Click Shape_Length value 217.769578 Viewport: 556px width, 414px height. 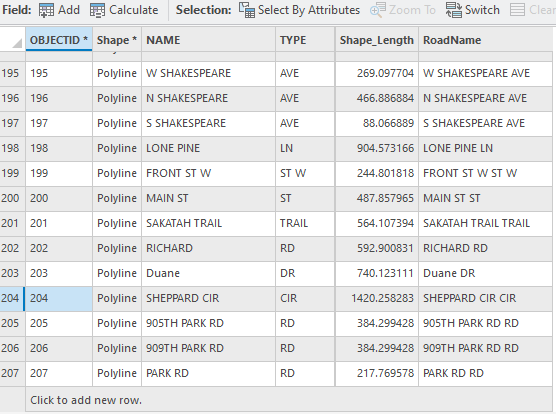(x=377, y=373)
